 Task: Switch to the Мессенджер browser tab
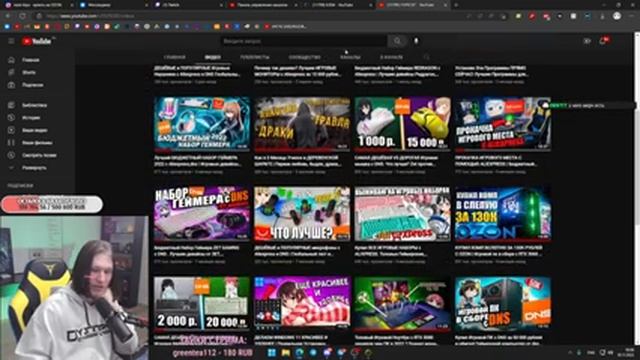point(112,5)
